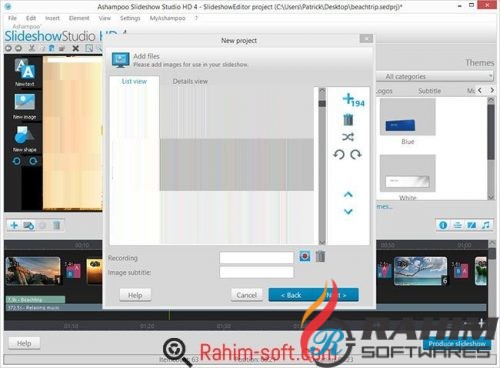Click Help in the New project dialog
The height and width of the screenshot is (368, 500).
135,295
